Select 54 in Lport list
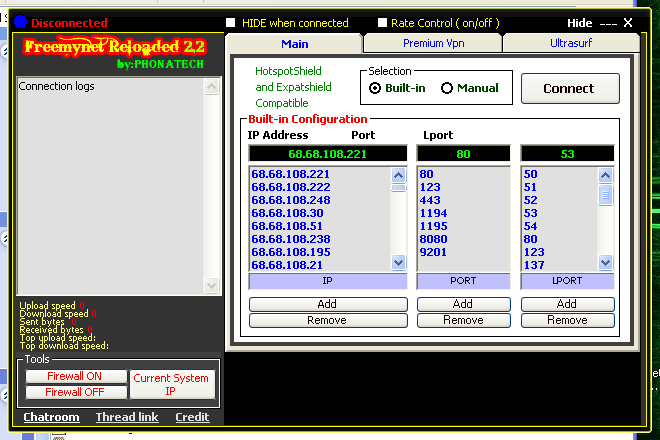The width and height of the screenshot is (660, 440). tap(530, 226)
